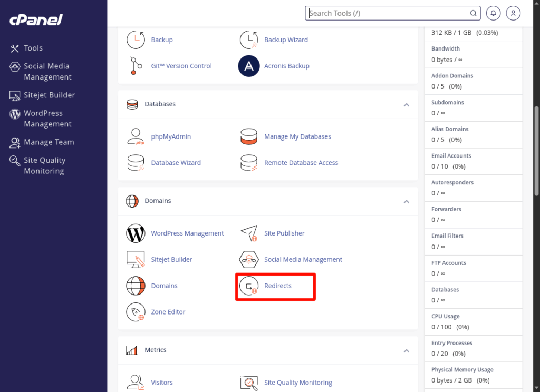The image size is (540, 392).
Task: Collapse the Domains section chevron
Action: coord(407,201)
